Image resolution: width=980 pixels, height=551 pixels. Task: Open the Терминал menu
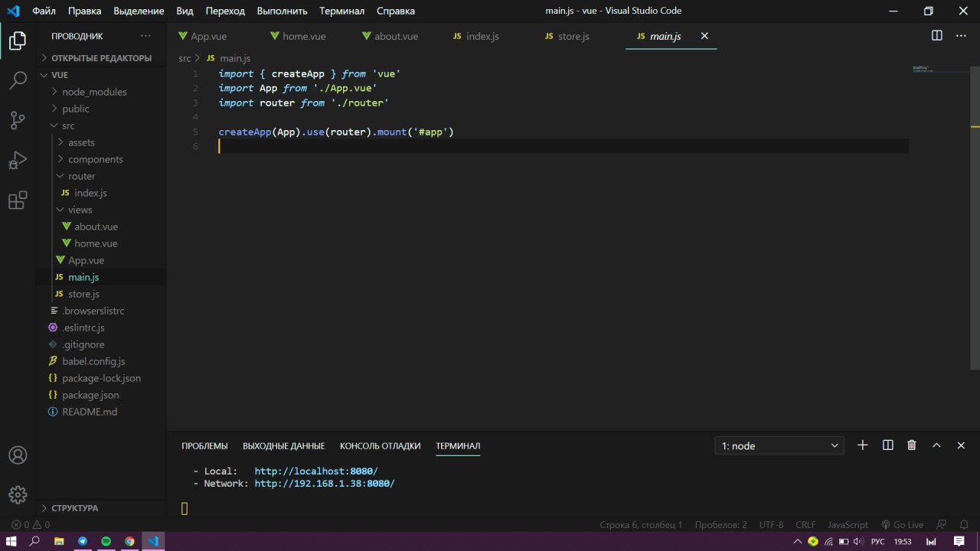click(341, 11)
